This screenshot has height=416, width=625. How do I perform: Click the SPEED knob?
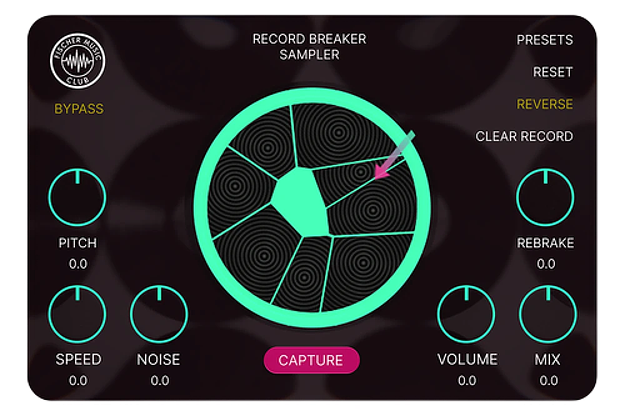(x=77, y=314)
